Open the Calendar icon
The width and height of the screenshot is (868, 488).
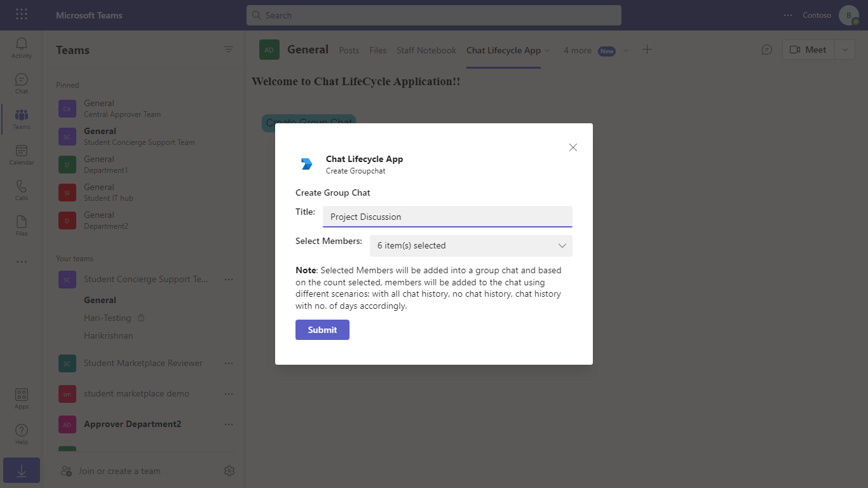pyautogui.click(x=22, y=154)
